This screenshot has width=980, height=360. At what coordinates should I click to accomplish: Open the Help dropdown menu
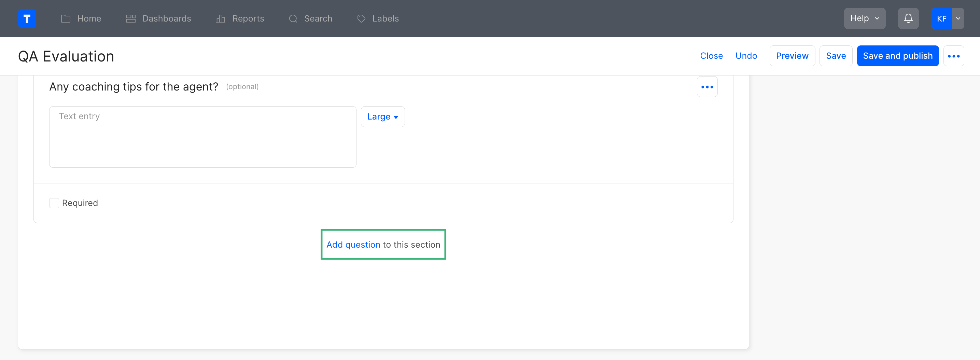click(x=864, y=18)
